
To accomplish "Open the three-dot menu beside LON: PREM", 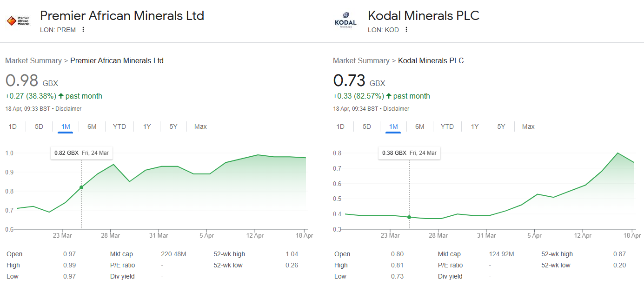I will point(83,30).
